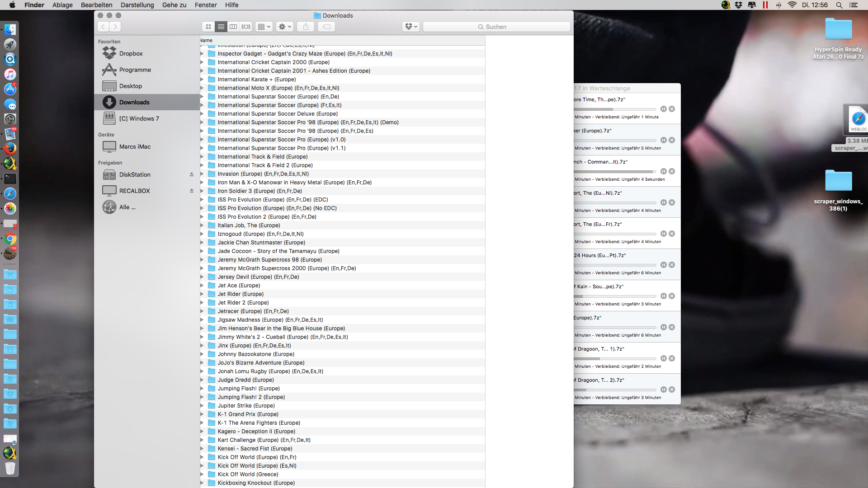Select the list view icon
Viewport: 868px width, 488px height.
[x=221, y=26]
